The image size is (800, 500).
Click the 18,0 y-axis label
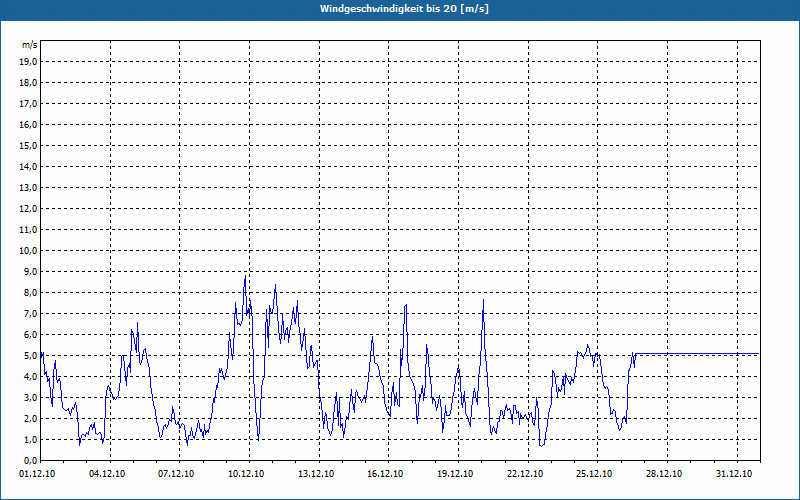[29, 83]
